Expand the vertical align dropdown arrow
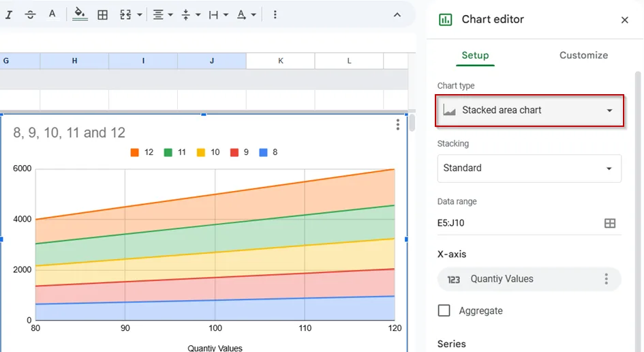The width and height of the screenshot is (644, 352). click(x=198, y=15)
